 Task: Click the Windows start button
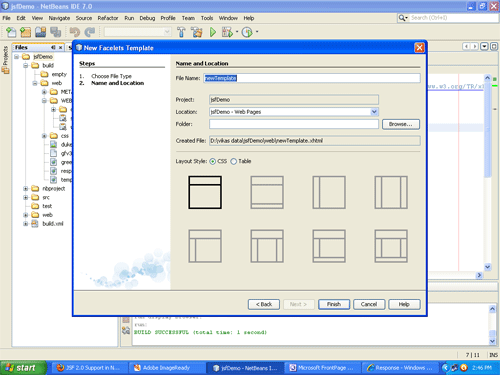[23, 368]
